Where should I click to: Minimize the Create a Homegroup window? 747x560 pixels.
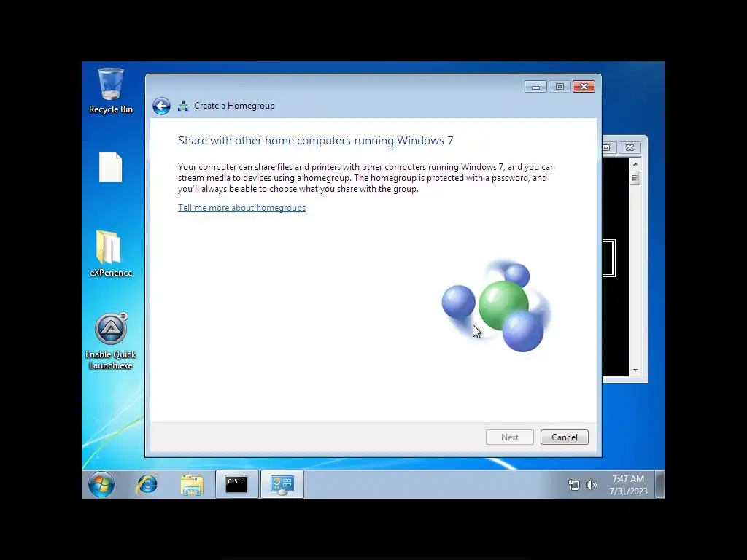pos(535,87)
